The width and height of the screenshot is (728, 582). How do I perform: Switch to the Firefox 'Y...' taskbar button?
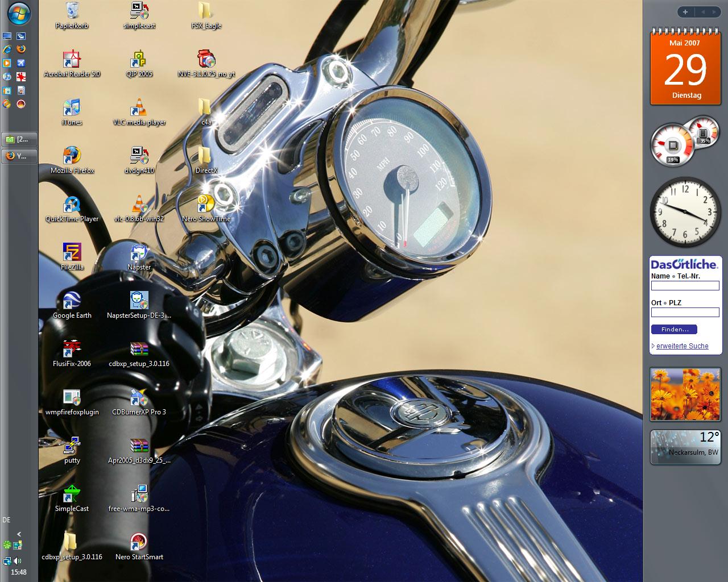click(19, 156)
